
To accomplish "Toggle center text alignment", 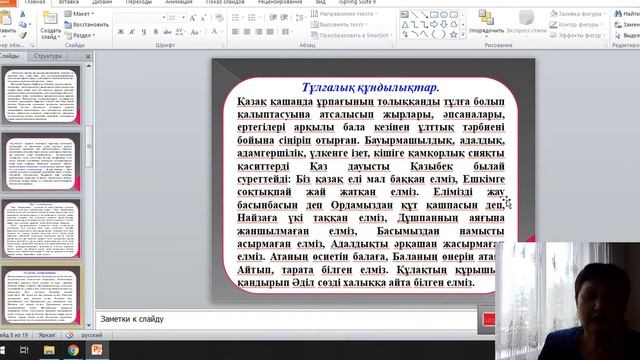I will [x=247, y=31].
